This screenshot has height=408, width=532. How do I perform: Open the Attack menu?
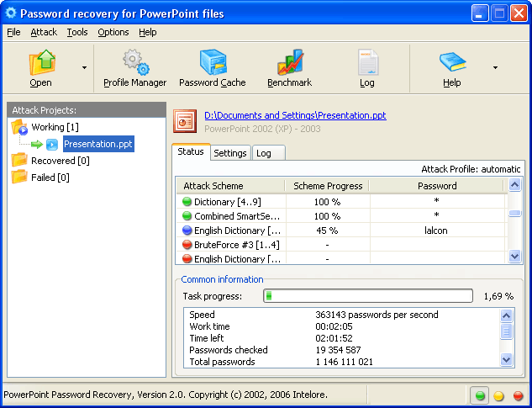44,32
